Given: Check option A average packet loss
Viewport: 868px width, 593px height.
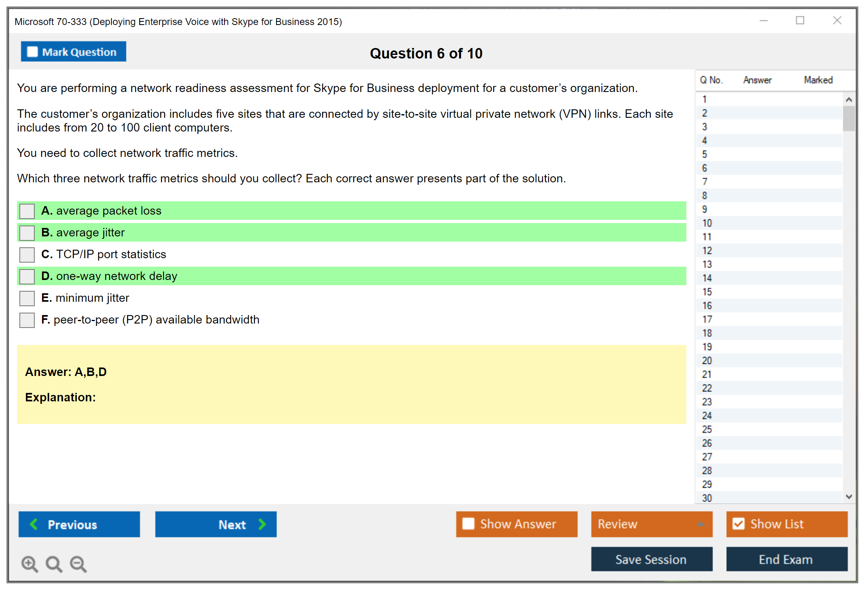Looking at the screenshot, I should point(27,211).
